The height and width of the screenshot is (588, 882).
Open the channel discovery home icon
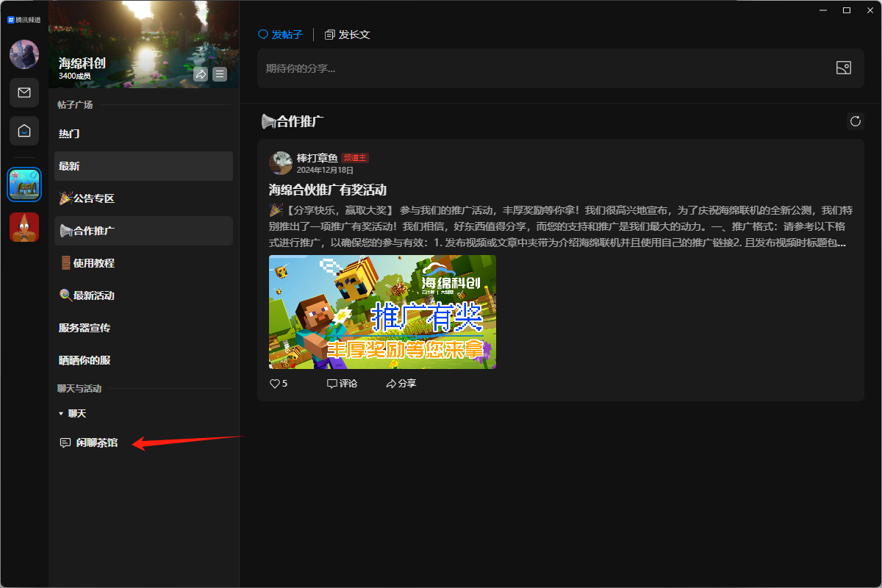click(x=24, y=131)
